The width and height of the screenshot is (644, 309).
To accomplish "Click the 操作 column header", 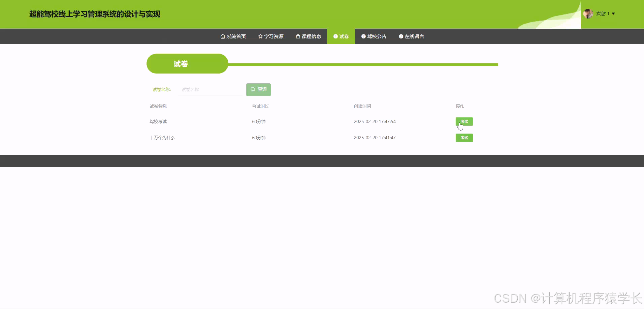I will coord(460,106).
